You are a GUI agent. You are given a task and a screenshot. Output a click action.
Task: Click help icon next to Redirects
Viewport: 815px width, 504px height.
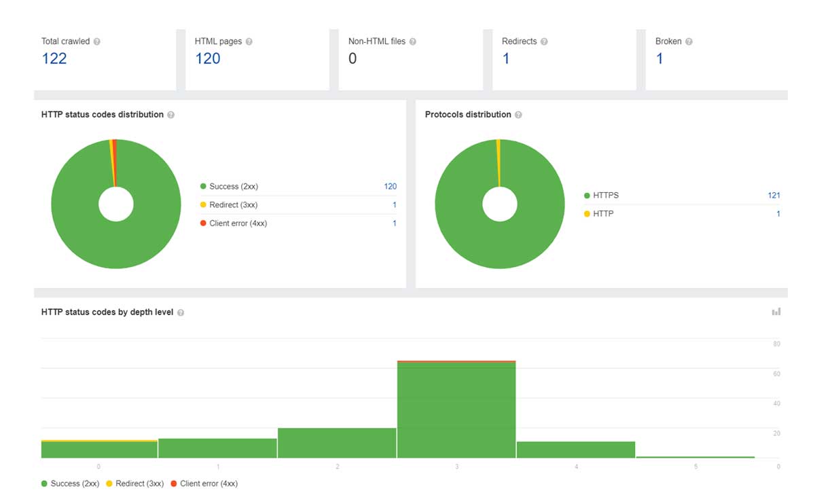(544, 41)
